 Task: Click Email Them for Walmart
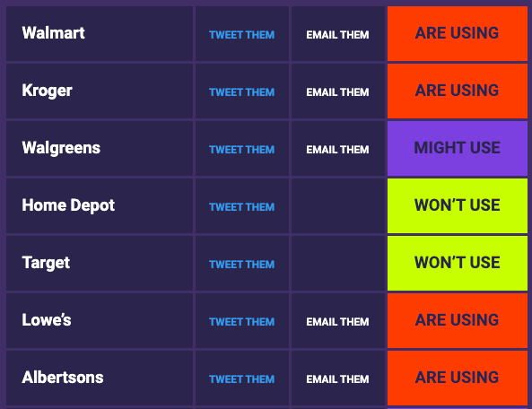[337, 35]
